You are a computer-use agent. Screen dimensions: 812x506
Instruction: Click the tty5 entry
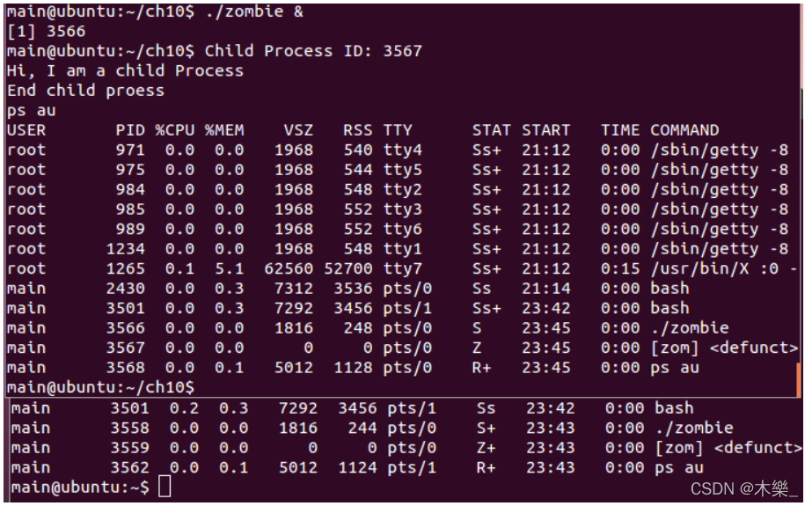pos(402,170)
